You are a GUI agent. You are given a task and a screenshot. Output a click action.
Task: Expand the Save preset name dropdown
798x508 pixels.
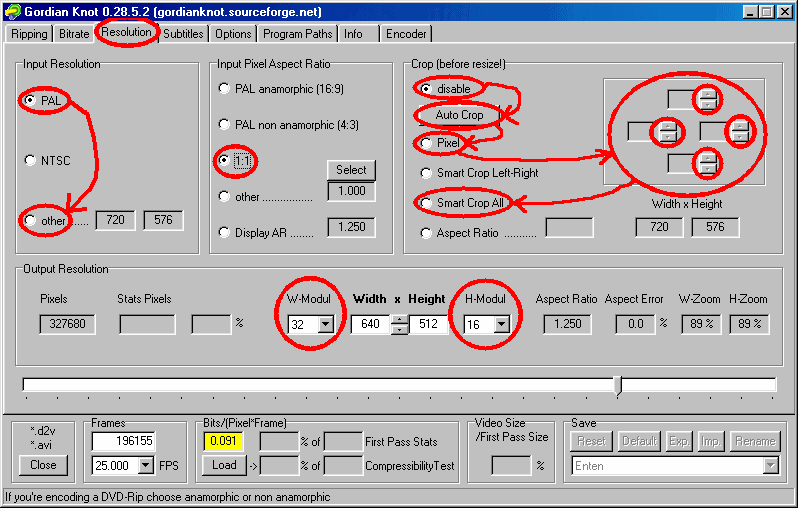pos(771,465)
